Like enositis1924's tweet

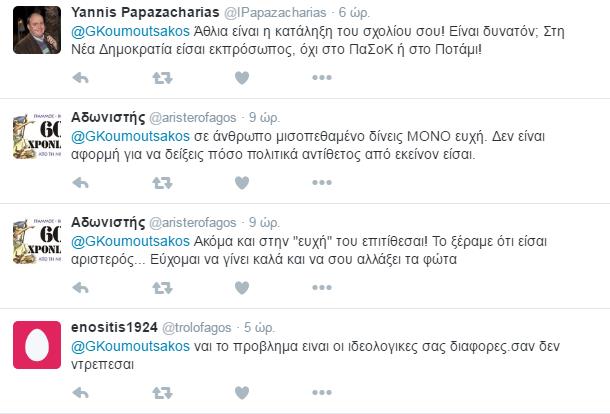click(x=242, y=393)
